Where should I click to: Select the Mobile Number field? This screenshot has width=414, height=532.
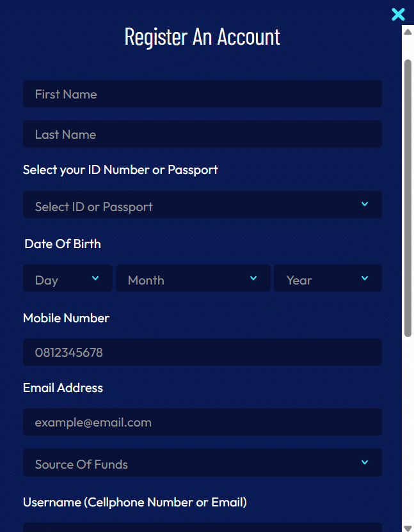(x=202, y=352)
